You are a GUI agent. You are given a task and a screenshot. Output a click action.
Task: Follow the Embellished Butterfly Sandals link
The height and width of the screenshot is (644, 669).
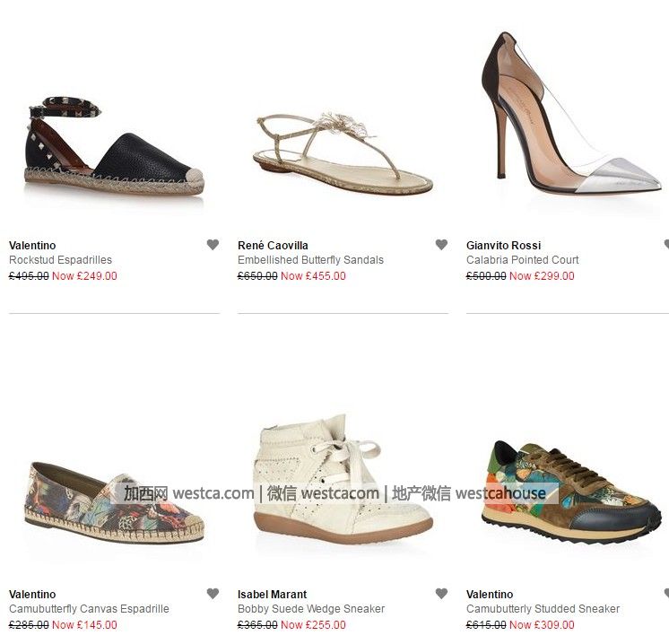click(x=310, y=260)
